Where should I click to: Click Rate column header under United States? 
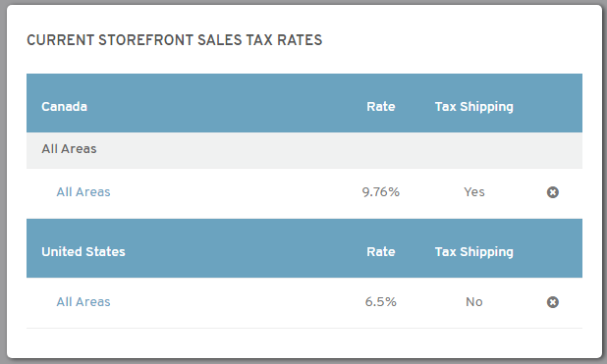(x=381, y=251)
